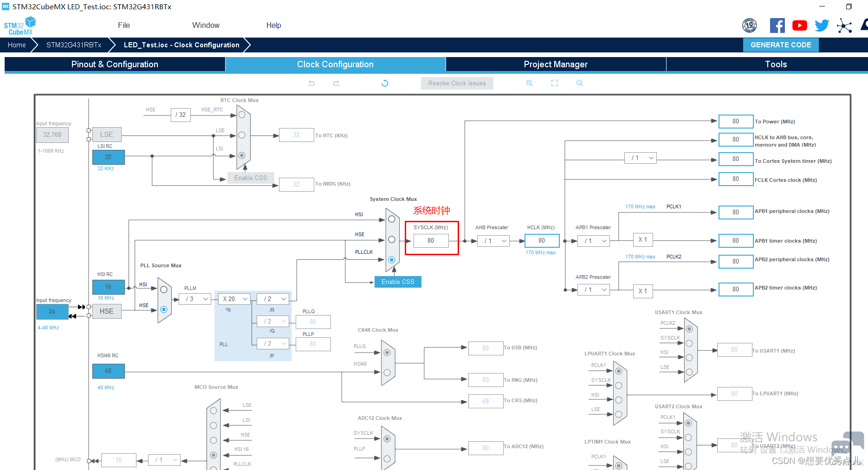Select HSE_RTC in the RTC Clock Mux
This screenshot has width=868, height=470.
[x=242, y=114]
